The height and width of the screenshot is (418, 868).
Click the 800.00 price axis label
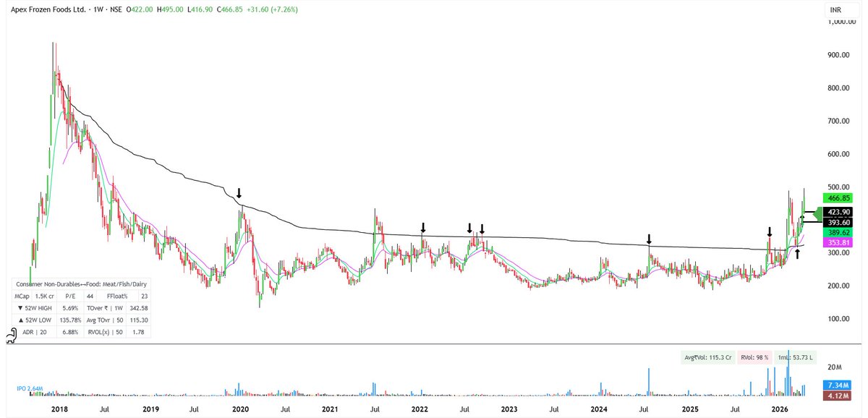click(838, 88)
